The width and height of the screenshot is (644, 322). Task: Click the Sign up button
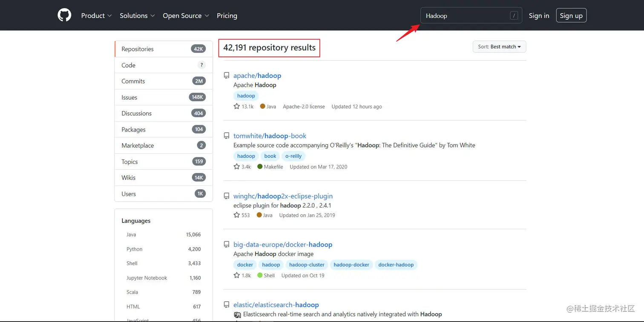pyautogui.click(x=571, y=16)
